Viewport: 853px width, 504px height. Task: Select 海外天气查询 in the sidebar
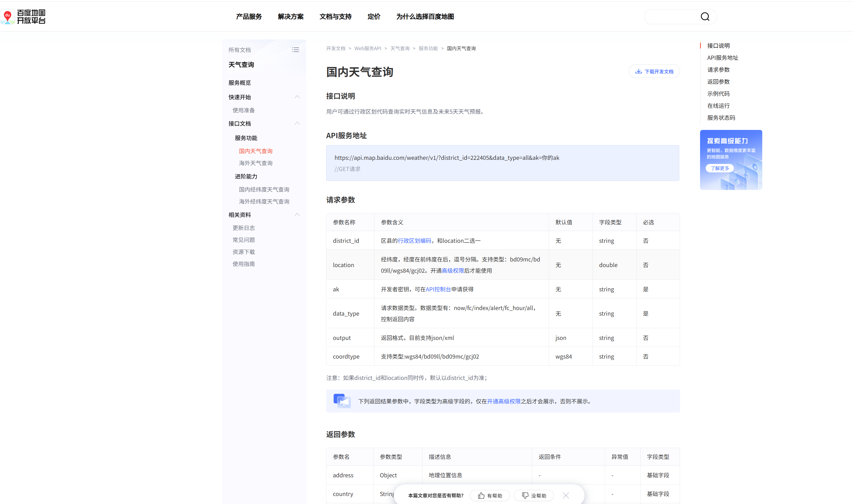(255, 163)
